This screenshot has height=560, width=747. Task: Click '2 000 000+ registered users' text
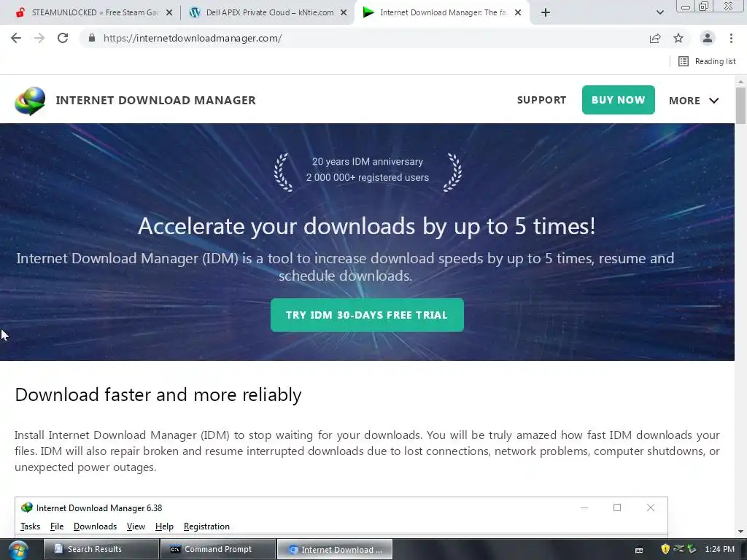(x=368, y=177)
